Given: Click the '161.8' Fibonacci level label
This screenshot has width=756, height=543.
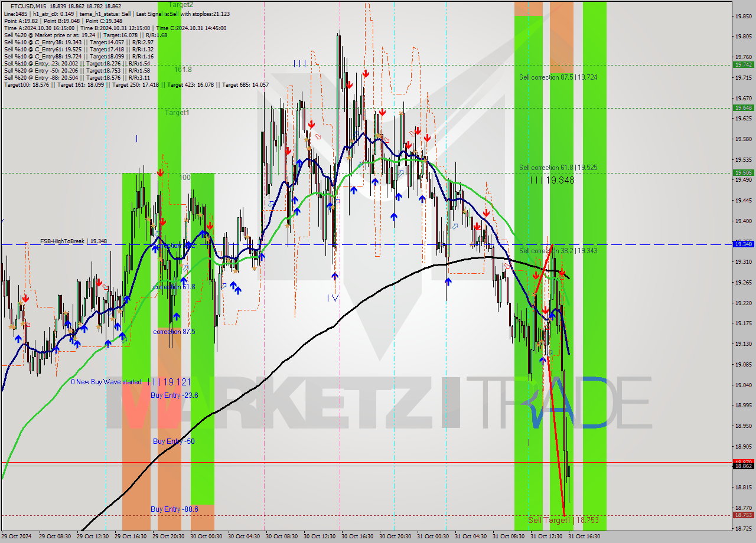Looking at the screenshot, I should pos(183,70).
